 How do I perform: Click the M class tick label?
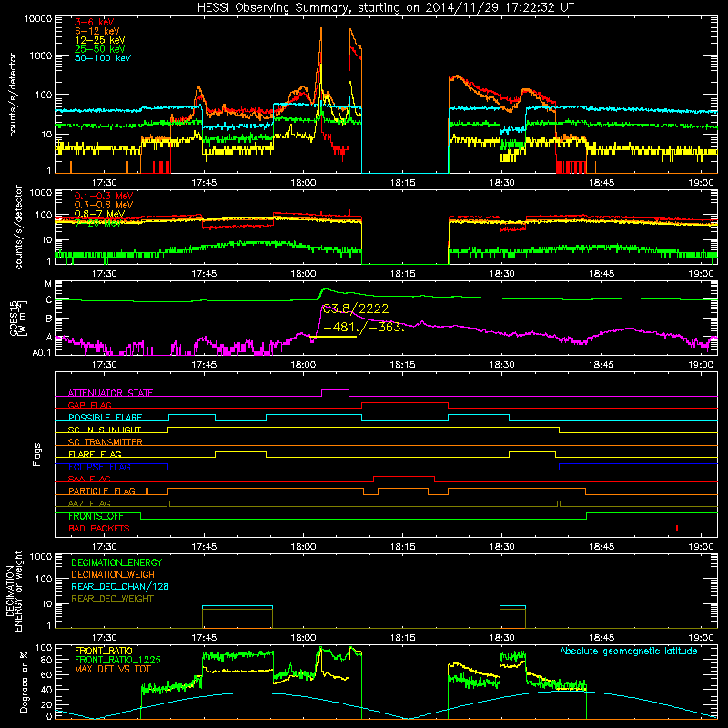(x=48, y=284)
